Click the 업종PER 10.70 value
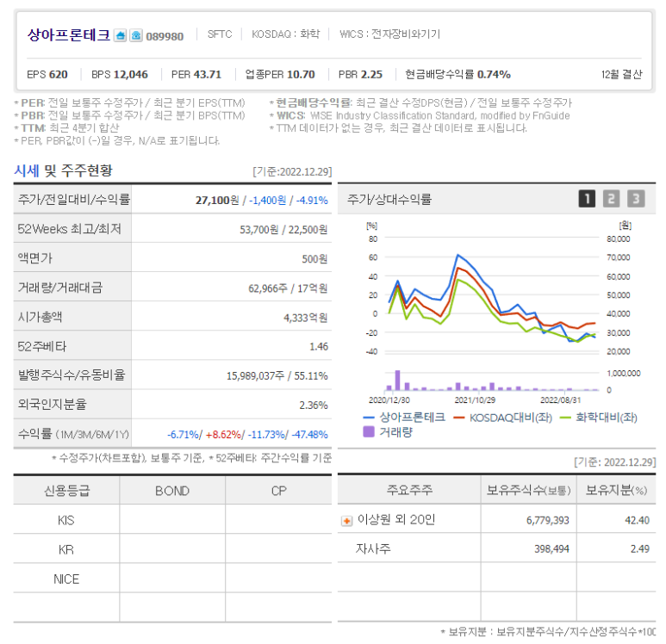 [x=280, y=75]
